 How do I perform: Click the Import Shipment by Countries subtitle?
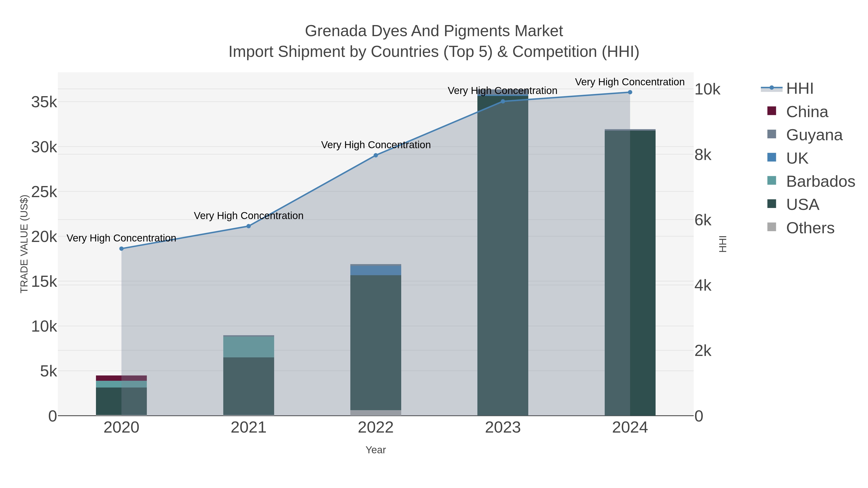pos(434,52)
